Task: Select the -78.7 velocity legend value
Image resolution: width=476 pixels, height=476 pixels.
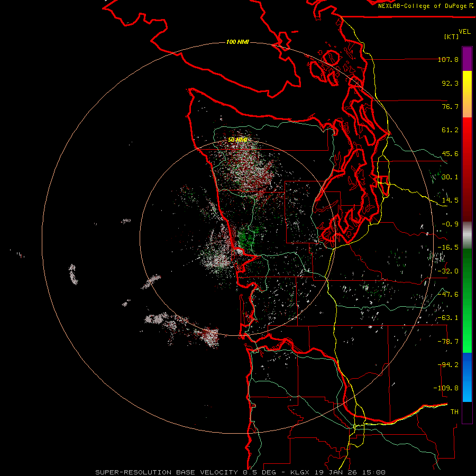Action: (448, 342)
